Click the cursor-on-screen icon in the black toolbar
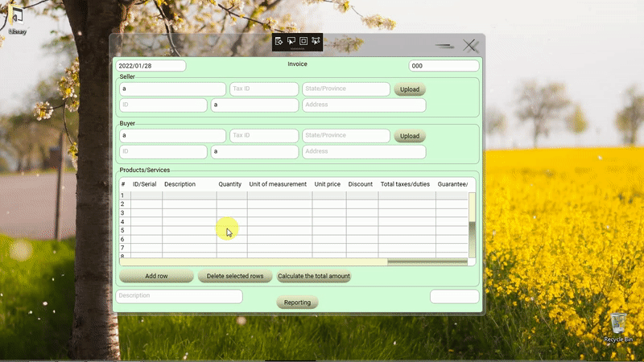The width and height of the screenshot is (644, 362). point(291,41)
